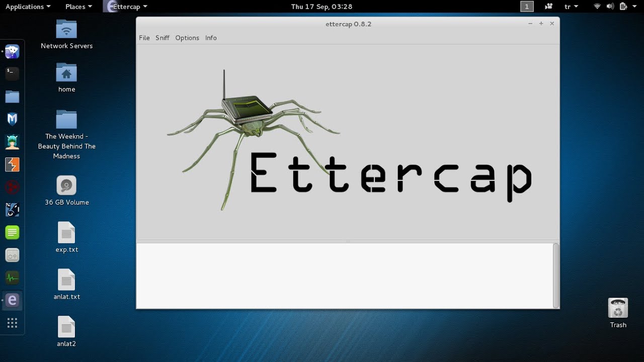Open the Applications menu in top bar
The height and width of the screenshot is (362, 644).
point(28,7)
